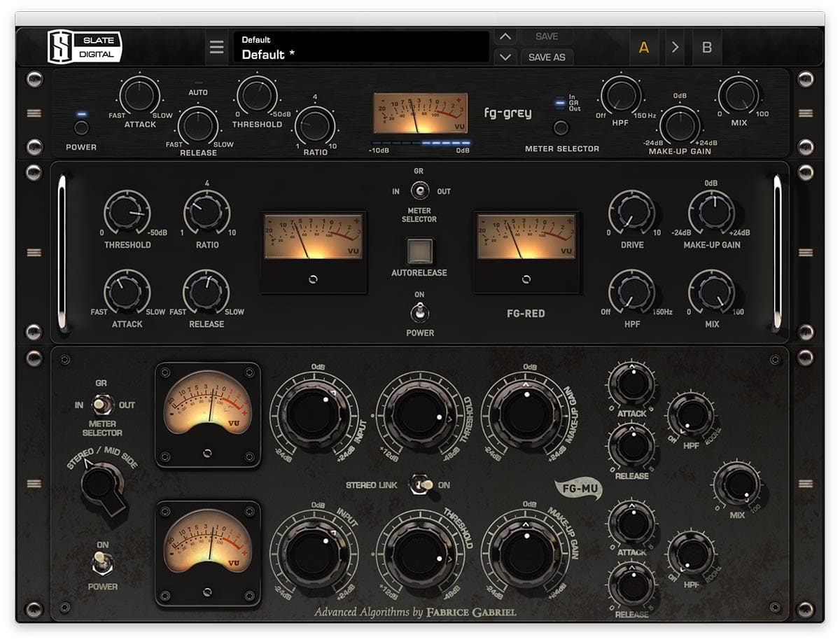Click the FG-Red right rack drag handle
Screen dimensions: 840x642
tap(806, 252)
